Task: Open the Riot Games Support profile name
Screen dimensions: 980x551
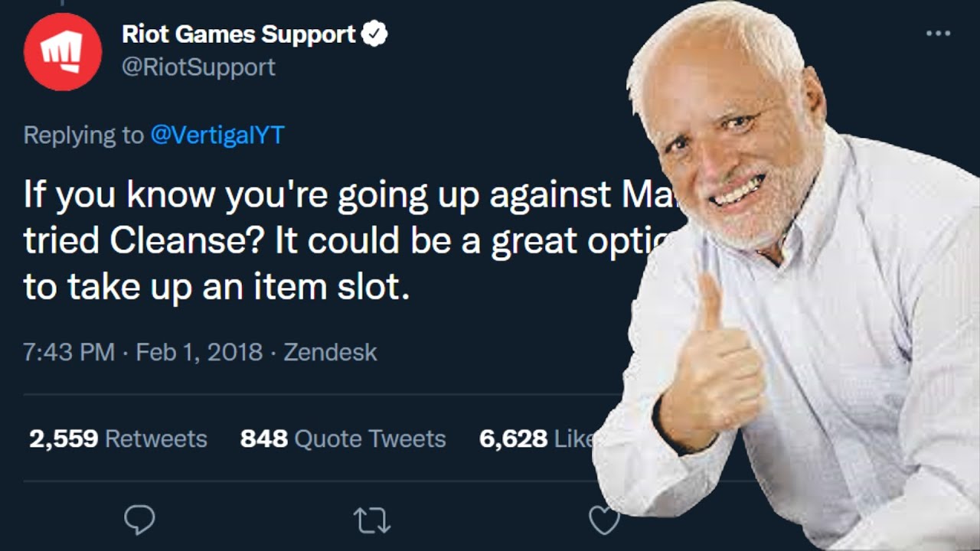Action: (239, 34)
